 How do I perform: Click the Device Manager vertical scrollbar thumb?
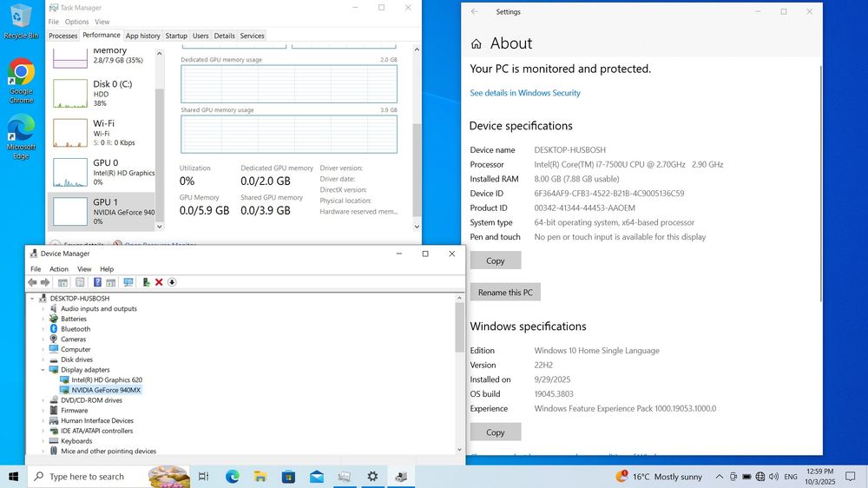click(x=459, y=327)
